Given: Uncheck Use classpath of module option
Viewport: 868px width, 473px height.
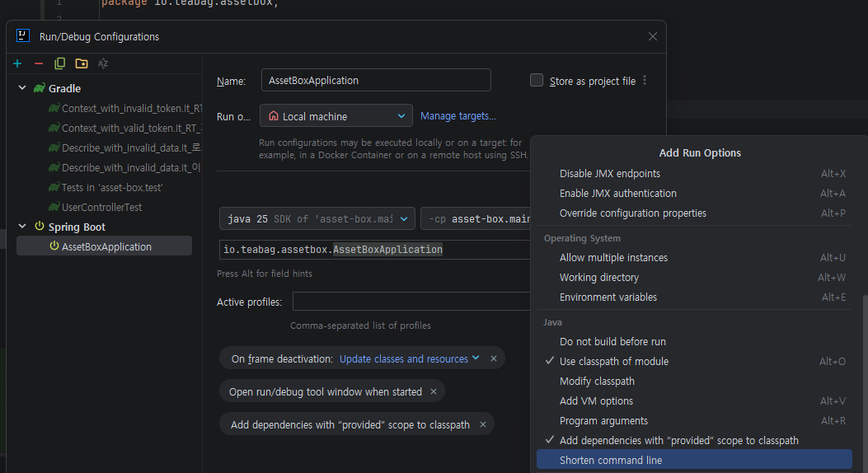Looking at the screenshot, I should coord(694,362).
